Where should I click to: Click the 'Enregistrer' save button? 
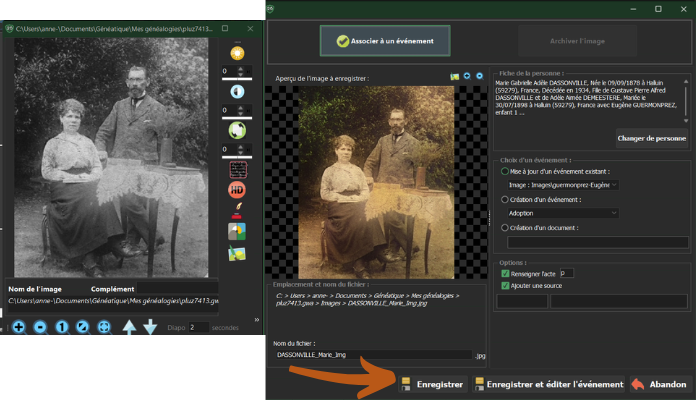[x=433, y=384]
